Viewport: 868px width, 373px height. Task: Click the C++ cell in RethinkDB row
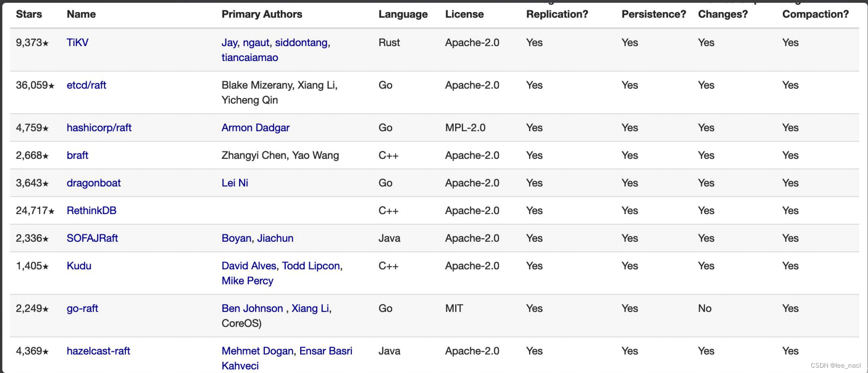click(388, 211)
